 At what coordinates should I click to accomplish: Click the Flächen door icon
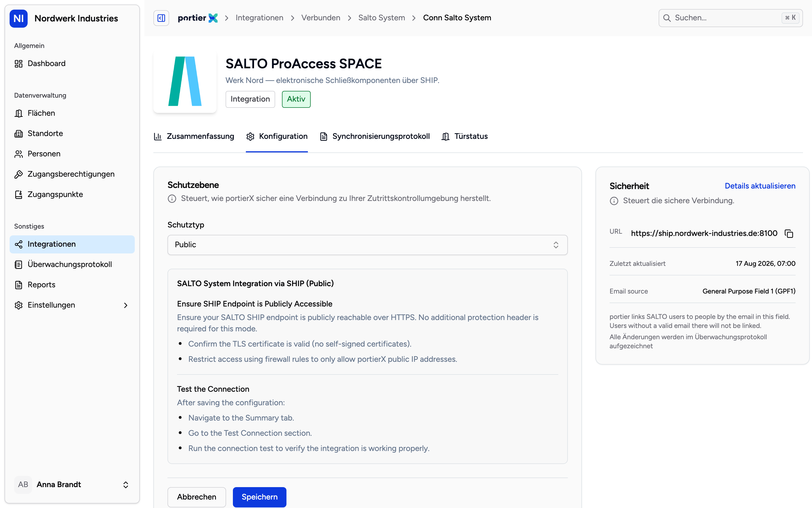pyautogui.click(x=18, y=113)
